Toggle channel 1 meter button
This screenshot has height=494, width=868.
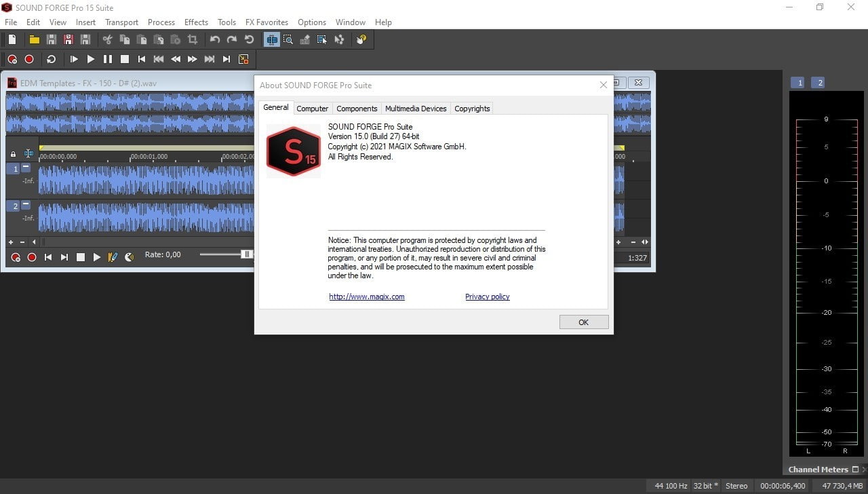tap(800, 83)
